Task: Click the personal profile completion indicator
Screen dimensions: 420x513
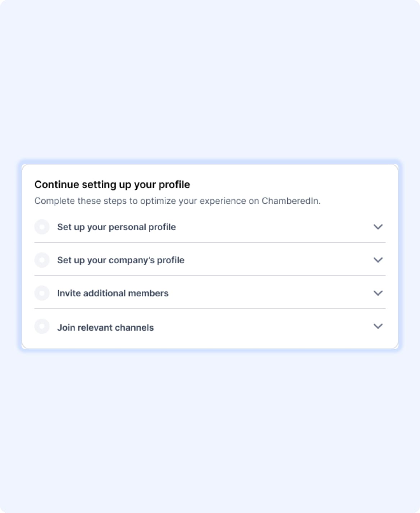Action: [x=42, y=227]
